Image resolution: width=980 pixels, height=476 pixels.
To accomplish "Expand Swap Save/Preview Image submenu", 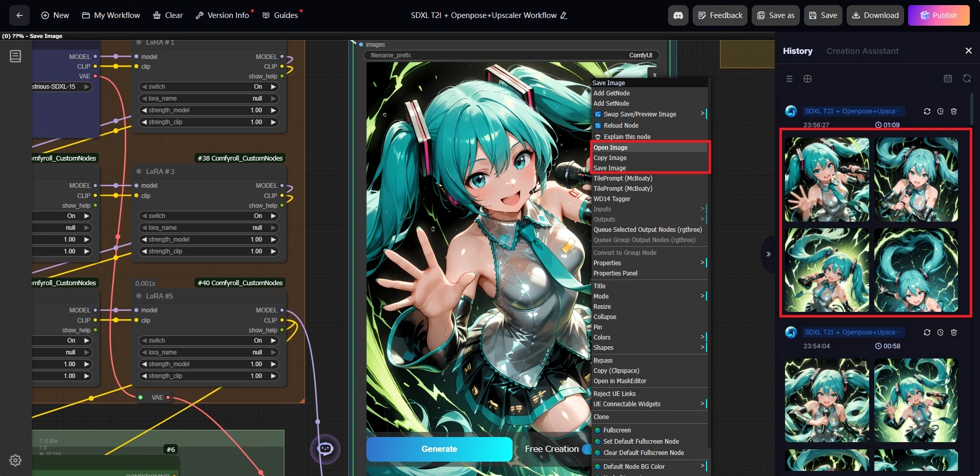I will [649, 114].
